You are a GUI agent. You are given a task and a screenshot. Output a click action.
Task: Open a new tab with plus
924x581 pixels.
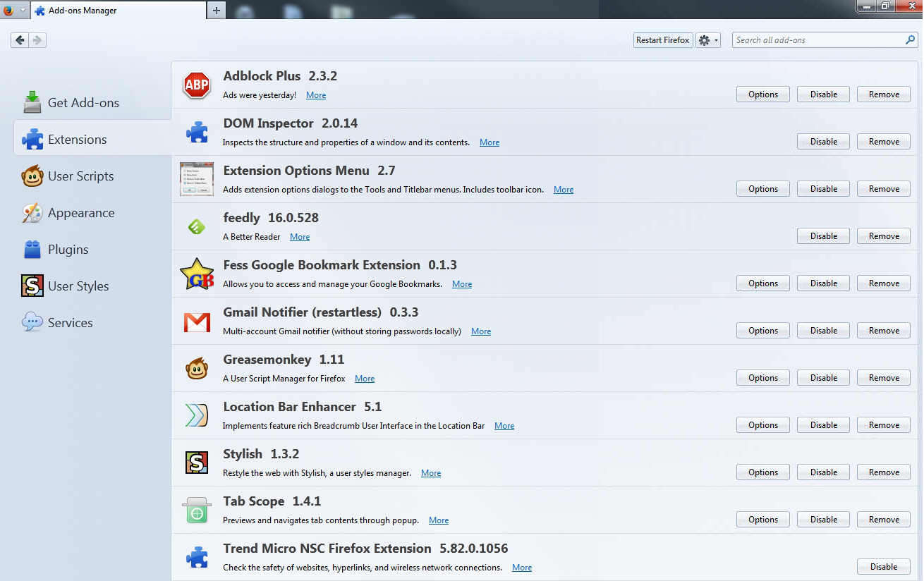click(217, 10)
